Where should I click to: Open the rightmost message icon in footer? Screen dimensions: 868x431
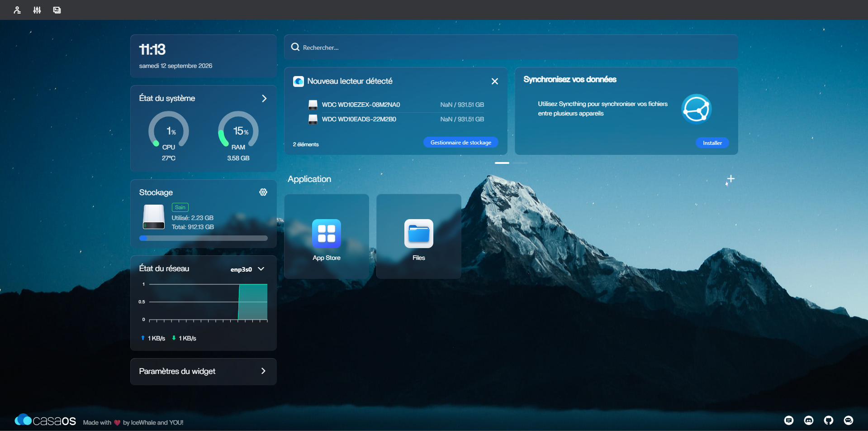tap(849, 421)
